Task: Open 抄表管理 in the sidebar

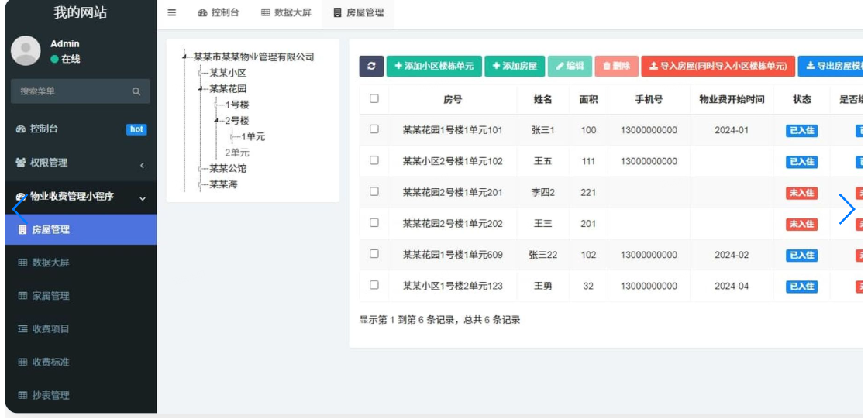Action: pos(50,395)
